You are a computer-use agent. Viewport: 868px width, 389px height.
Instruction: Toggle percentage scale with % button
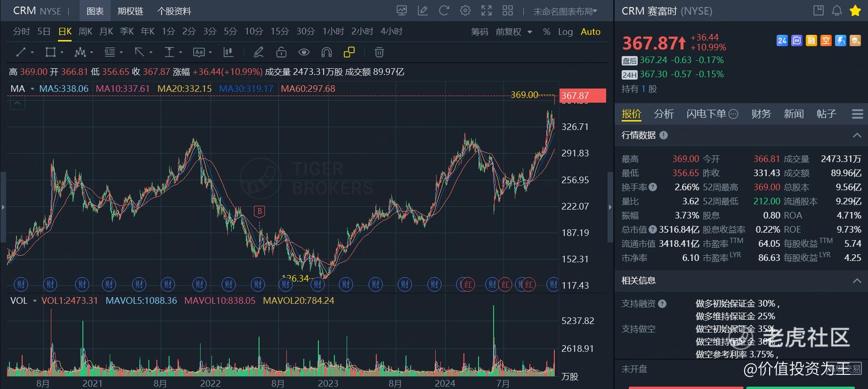pyautogui.click(x=546, y=32)
